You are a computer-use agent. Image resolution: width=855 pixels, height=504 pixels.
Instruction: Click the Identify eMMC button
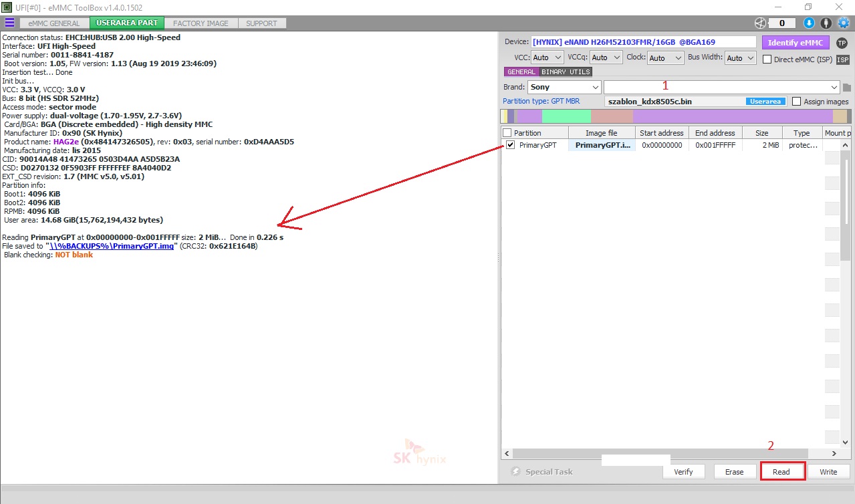pyautogui.click(x=796, y=43)
